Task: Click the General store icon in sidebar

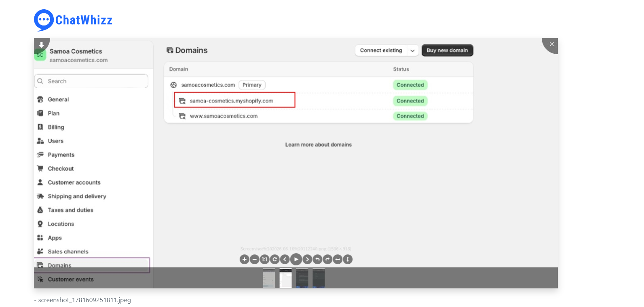Action: click(40, 100)
